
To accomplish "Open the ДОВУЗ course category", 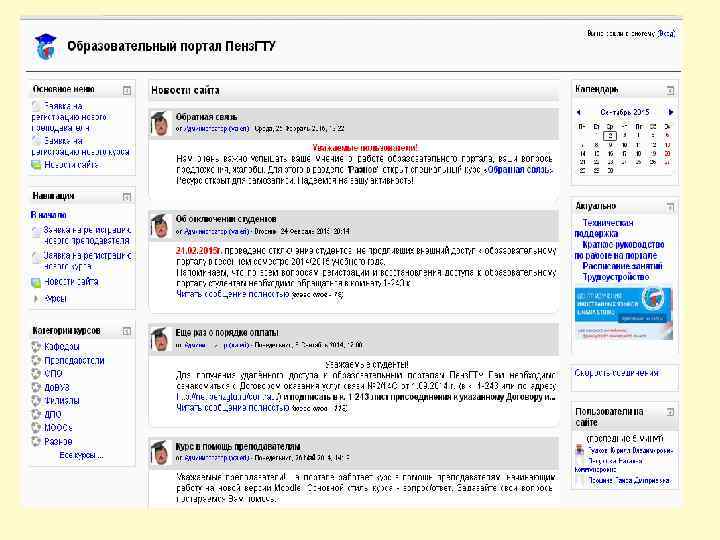I will tap(56, 387).
